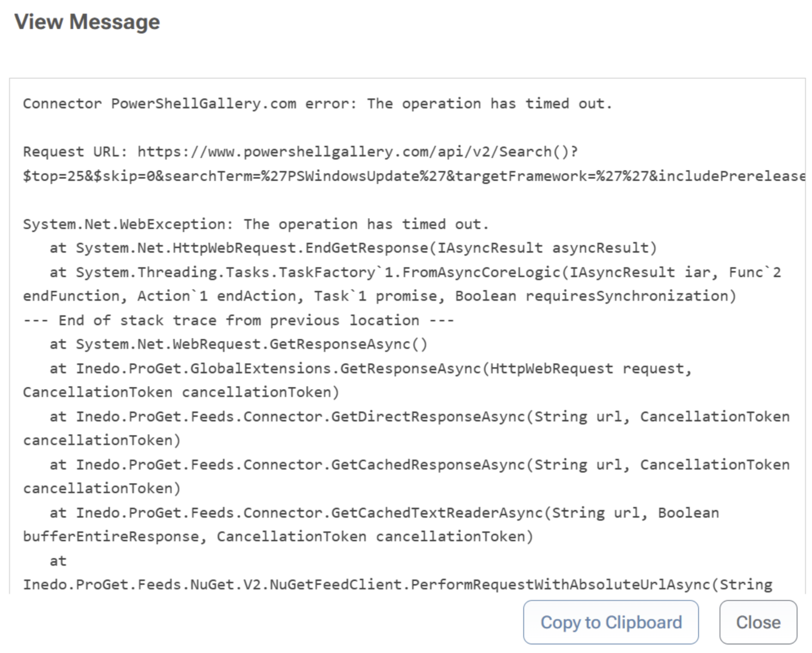Click the Connector.GetCachedResponseAsync stack line

pyautogui.click(x=419, y=465)
